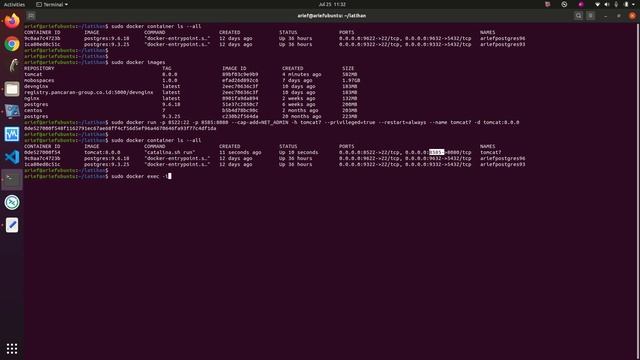
Task: Click 'registry.pancaran-group.co.id:5000/devnginx' repository text
Action: tap(89, 92)
